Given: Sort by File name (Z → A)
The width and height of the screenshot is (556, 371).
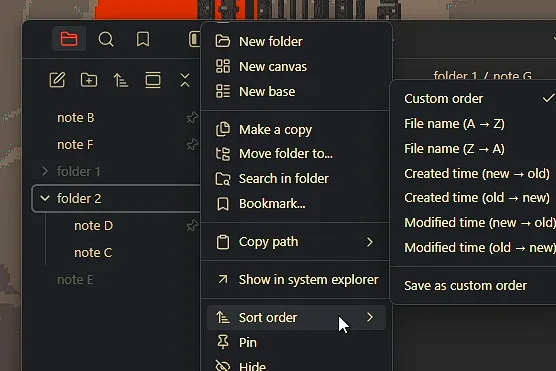Looking at the screenshot, I should 476,149.
